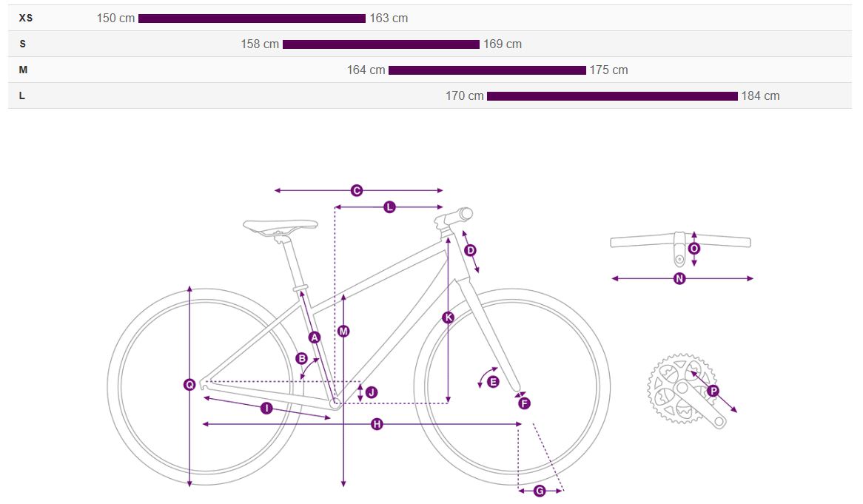Select the F fork rake marker
The height and width of the screenshot is (504, 863).
(x=525, y=403)
